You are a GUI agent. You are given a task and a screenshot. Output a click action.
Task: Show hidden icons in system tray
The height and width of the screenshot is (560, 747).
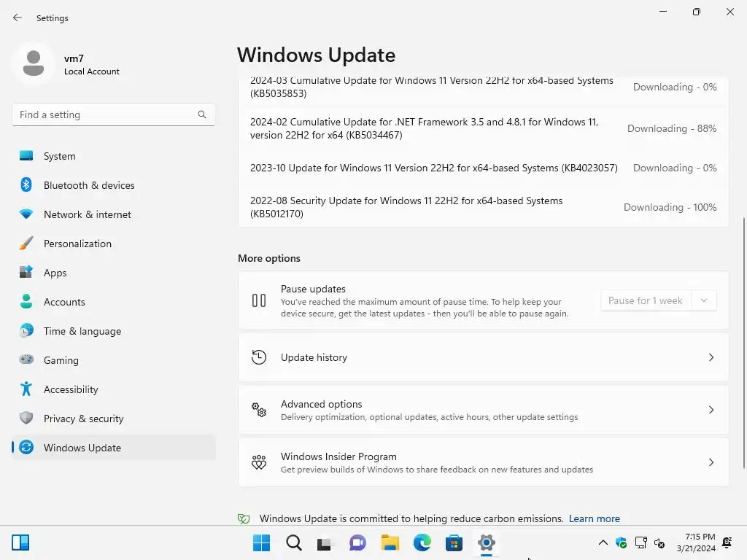point(603,542)
